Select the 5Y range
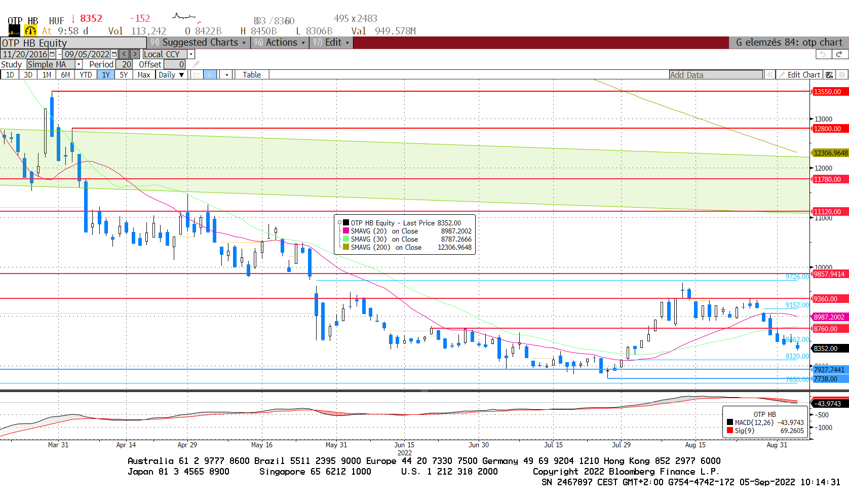This screenshot has height=504, width=849. point(124,75)
